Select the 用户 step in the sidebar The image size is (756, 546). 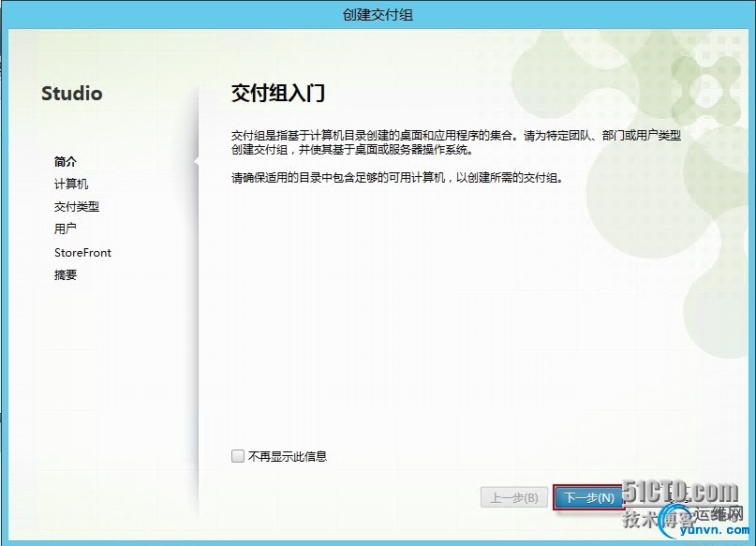tap(65, 229)
